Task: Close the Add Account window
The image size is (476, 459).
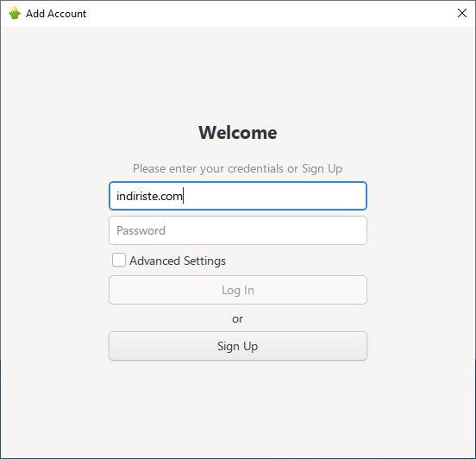Action: tap(461, 13)
